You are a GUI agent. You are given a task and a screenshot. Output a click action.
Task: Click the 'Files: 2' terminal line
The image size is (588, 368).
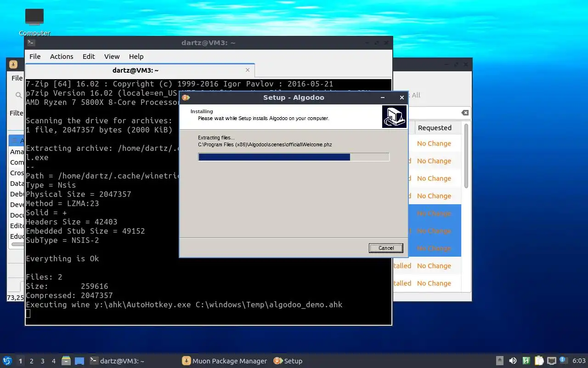point(44,277)
